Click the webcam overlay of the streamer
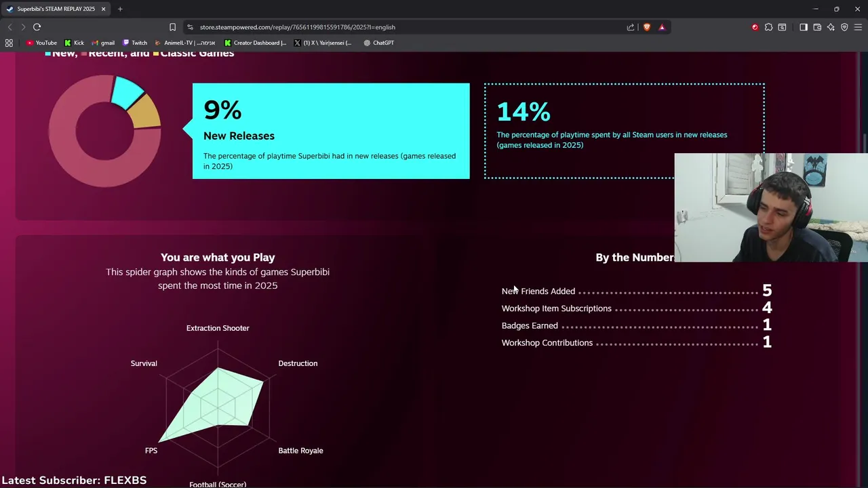 771,207
